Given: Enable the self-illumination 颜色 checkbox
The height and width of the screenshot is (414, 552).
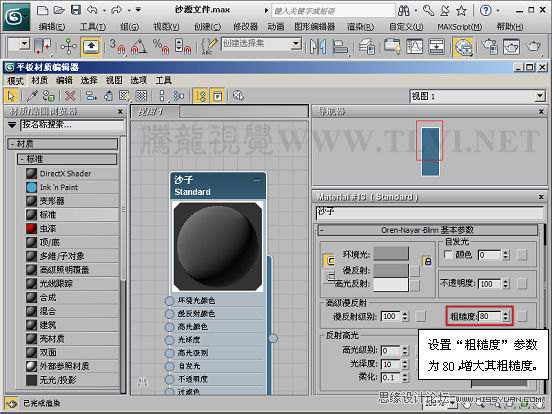Looking at the screenshot, I should (x=448, y=254).
